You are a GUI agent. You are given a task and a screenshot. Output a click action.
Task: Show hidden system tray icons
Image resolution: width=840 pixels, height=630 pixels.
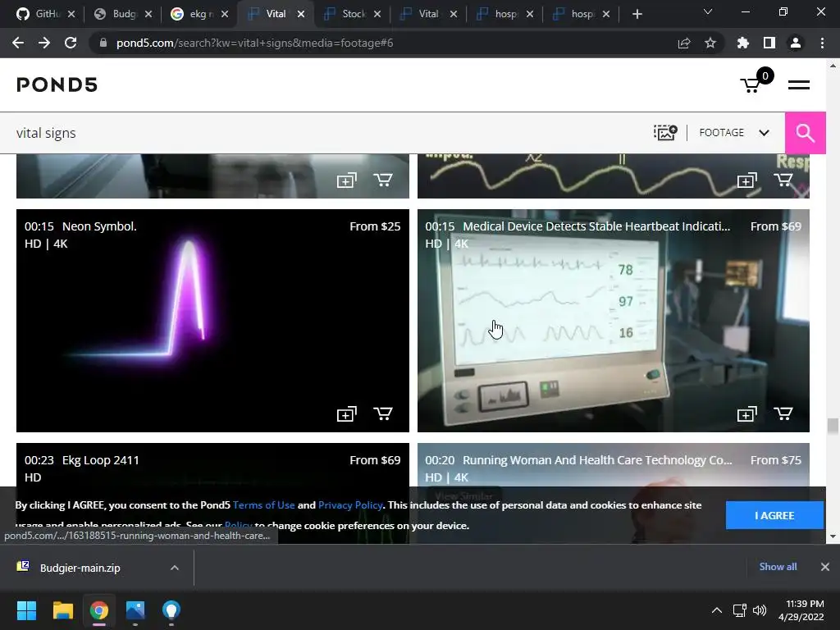tap(717, 610)
